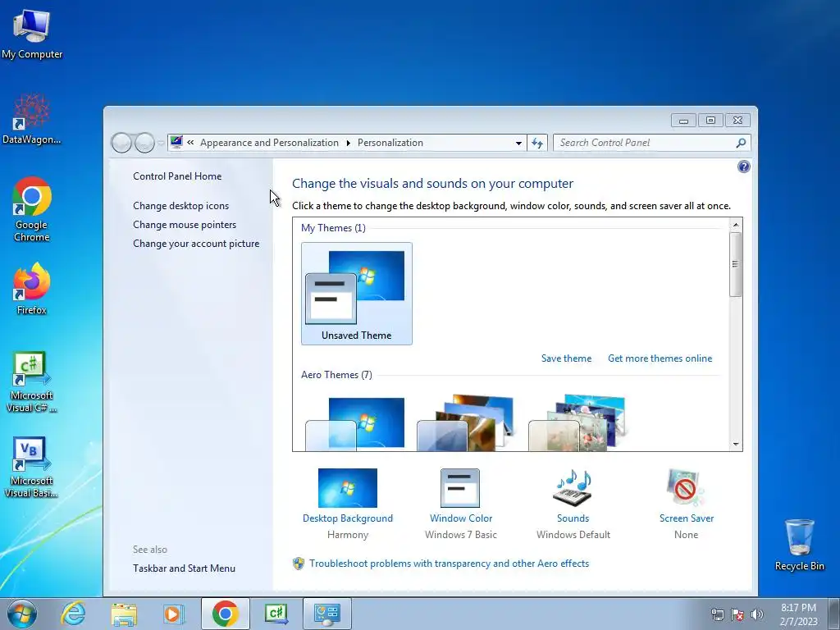This screenshot has height=630, width=840.
Task: Click the Aero Themes (7) heading
Action: click(336, 374)
